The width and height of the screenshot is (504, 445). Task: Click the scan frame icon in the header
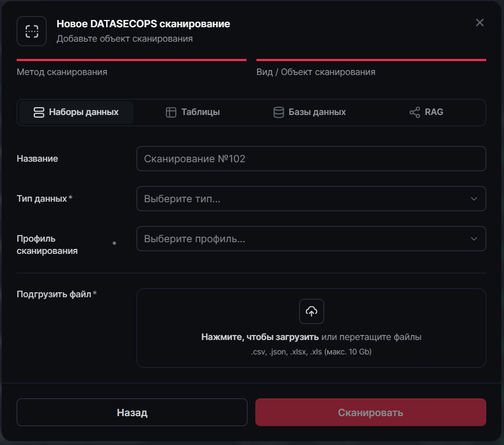click(x=32, y=31)
